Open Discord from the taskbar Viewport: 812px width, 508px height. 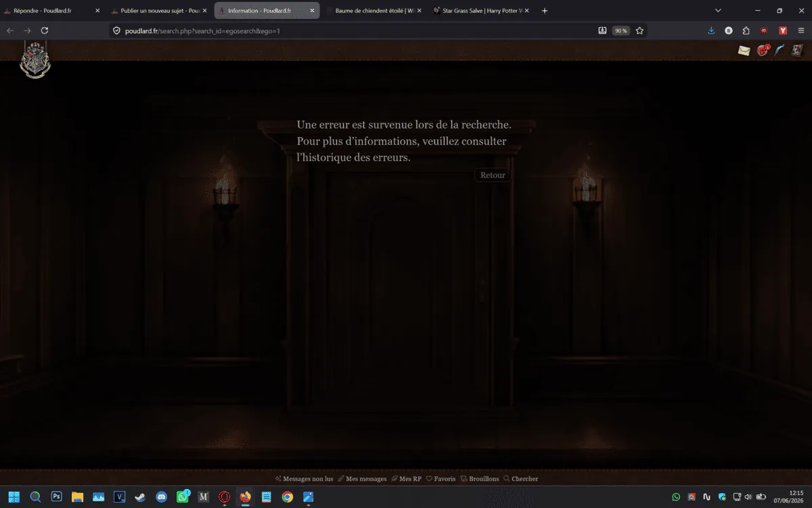[x=161, y=497]
